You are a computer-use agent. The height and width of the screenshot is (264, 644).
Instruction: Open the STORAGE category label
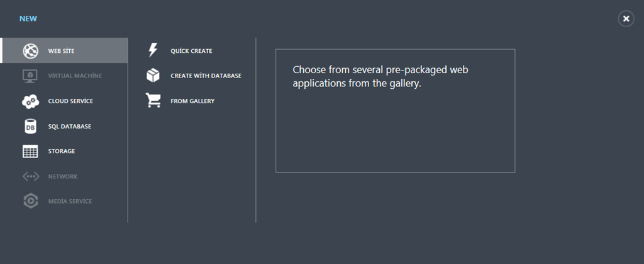pyautogui.click(x=62, y=151)
